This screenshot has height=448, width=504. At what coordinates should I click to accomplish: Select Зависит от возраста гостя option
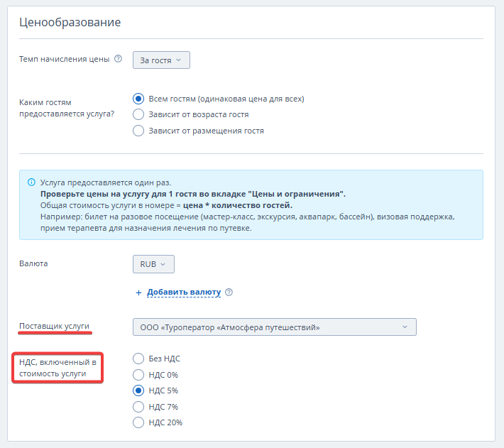coord(138,114)
